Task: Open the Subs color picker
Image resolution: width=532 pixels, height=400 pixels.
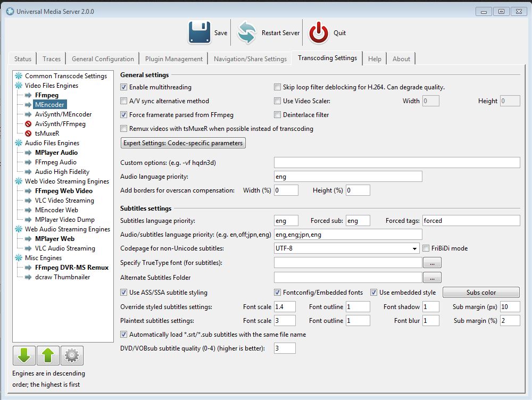Action: click(481, 293)
